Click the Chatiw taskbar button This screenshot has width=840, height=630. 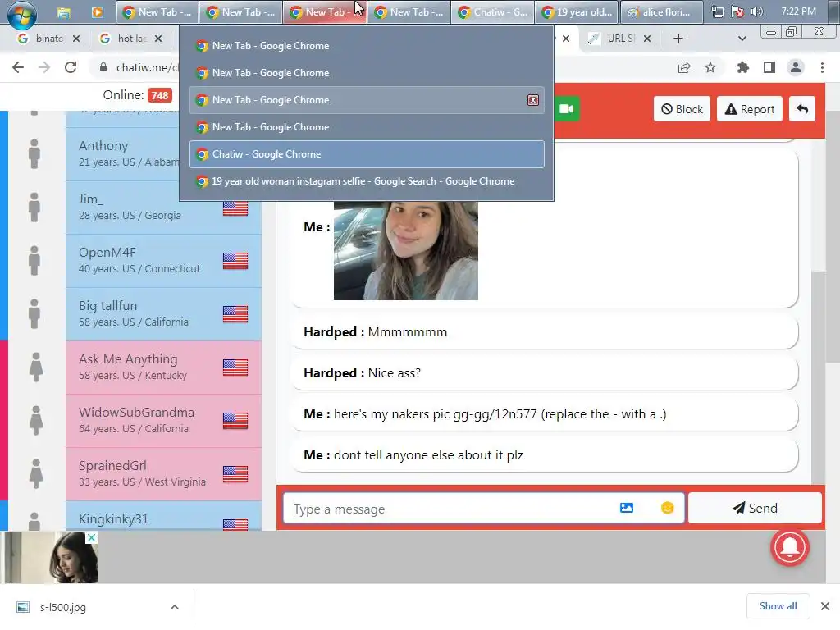click(493, 12)
